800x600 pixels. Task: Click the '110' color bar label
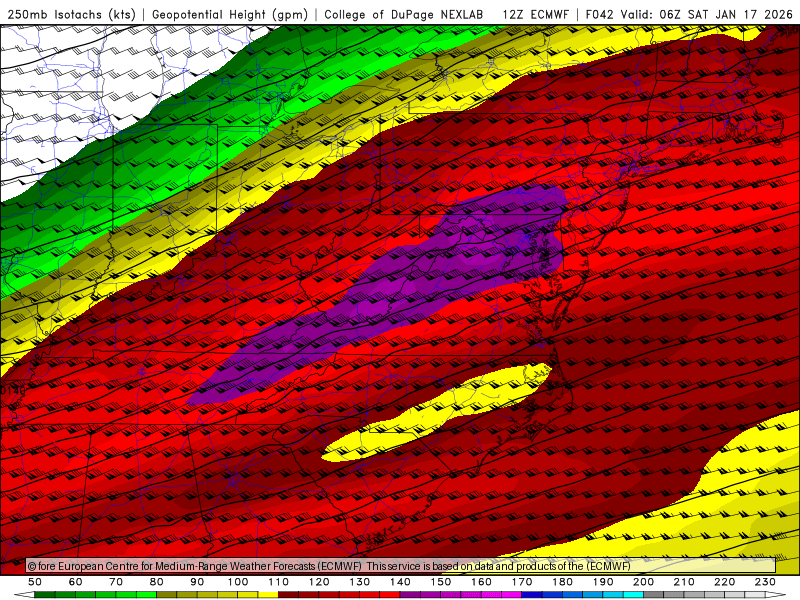click(x=279, y=582)
